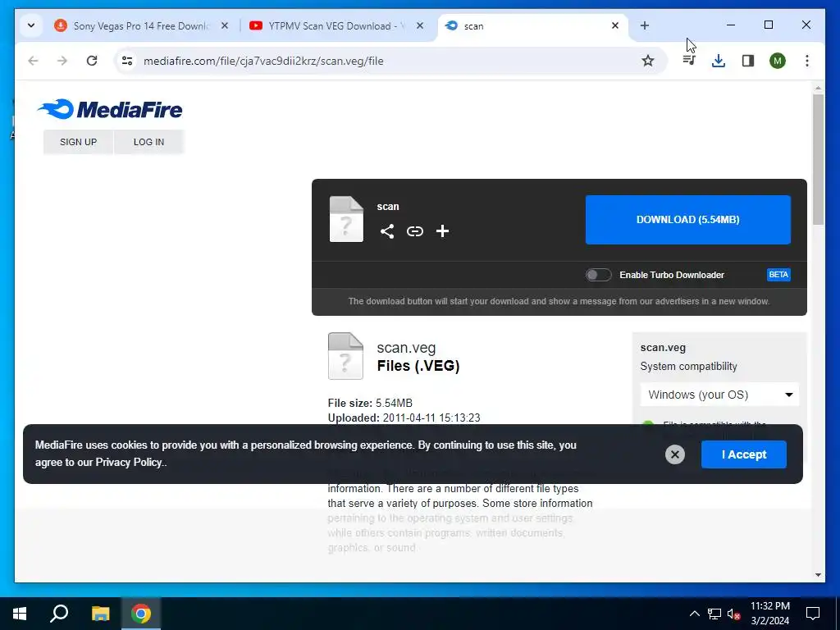840x630 pixels.
Task: Click the 'scan' title in dark panel
Action: 388,207
